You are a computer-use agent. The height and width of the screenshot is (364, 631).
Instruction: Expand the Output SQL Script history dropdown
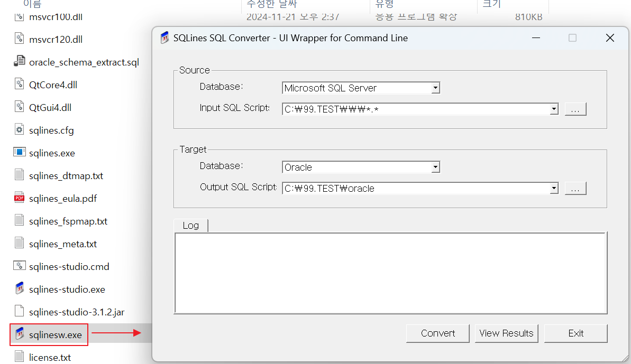(554, 188)
